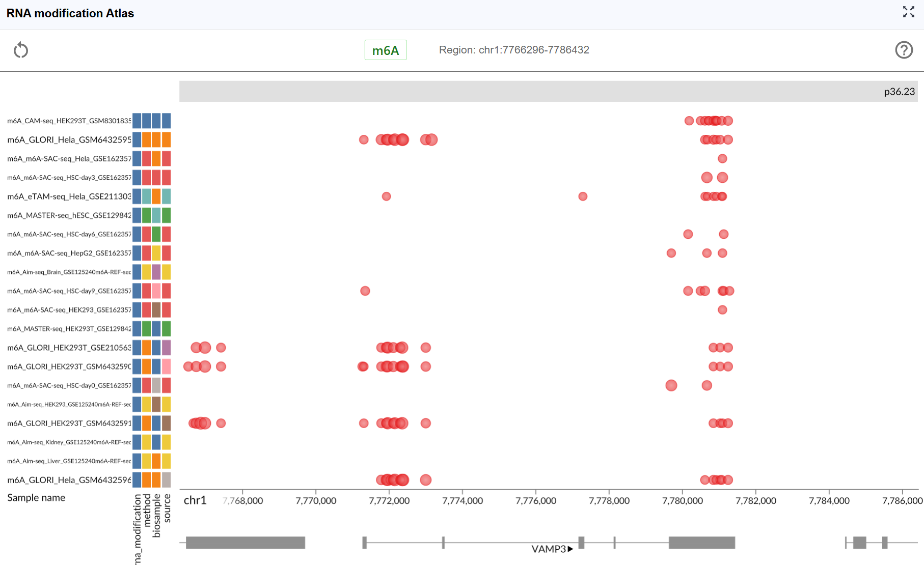Click the 7,772,000 axis tick label
The width and height of the screenshot is (924, 565).
[389, 501]
